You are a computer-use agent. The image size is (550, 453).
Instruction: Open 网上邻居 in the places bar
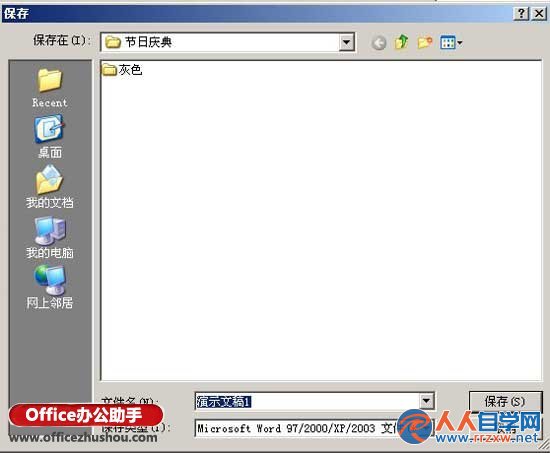click(49, 287)
